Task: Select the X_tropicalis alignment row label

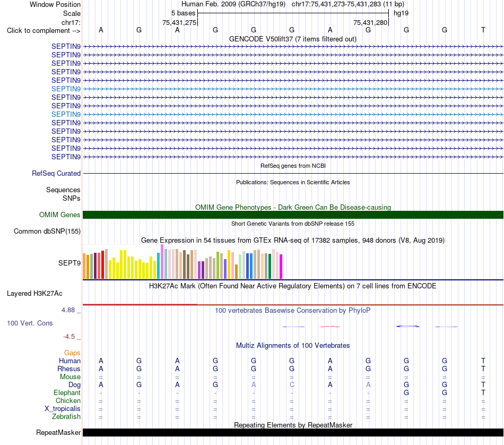Action: pos(63,409)
